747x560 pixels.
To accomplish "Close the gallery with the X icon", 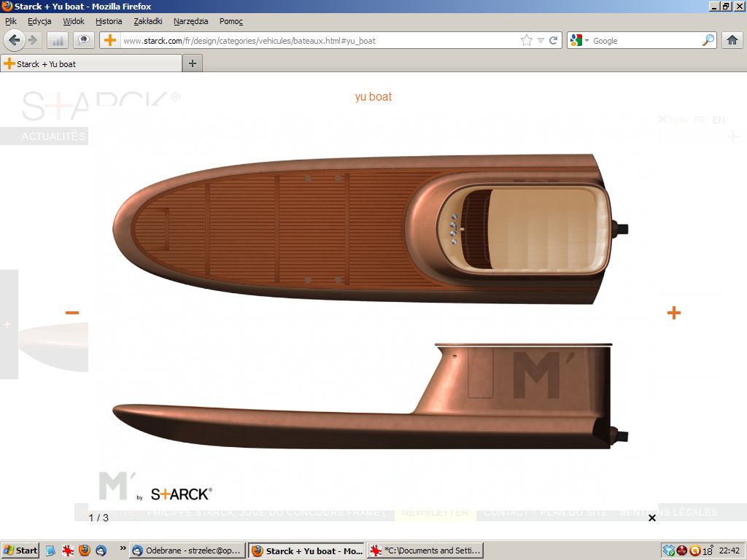I will (652, 518).
